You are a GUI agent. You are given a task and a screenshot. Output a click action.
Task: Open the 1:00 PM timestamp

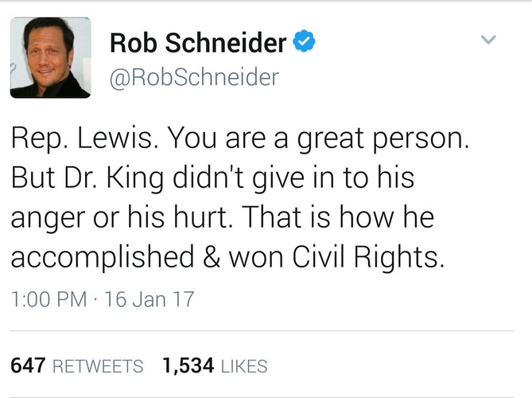point(49,299)
